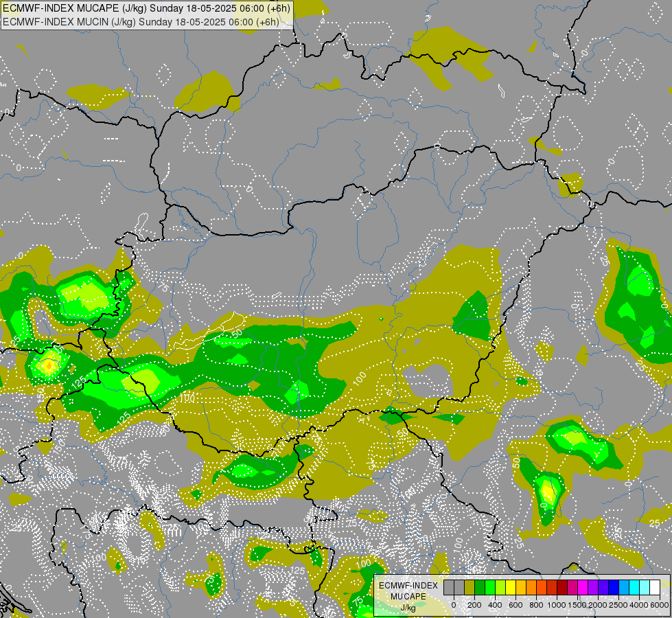Image resolution: width=672 pixels, height=618 pixels.
Task: Click the 800 tick value in legend
Action: 536,605
